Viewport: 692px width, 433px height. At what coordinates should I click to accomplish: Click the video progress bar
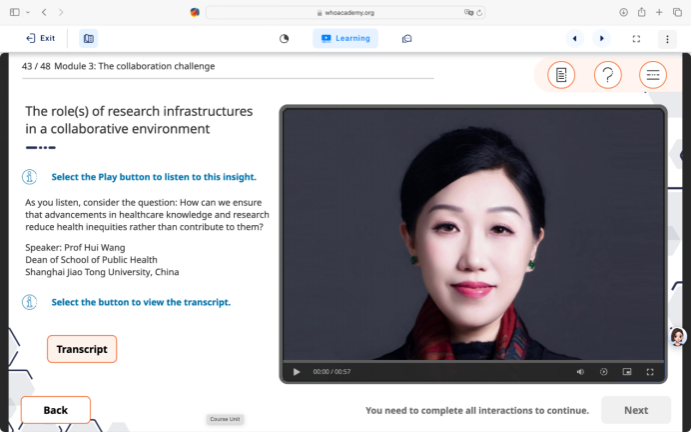pyautogui.click(x=472, y=361)
